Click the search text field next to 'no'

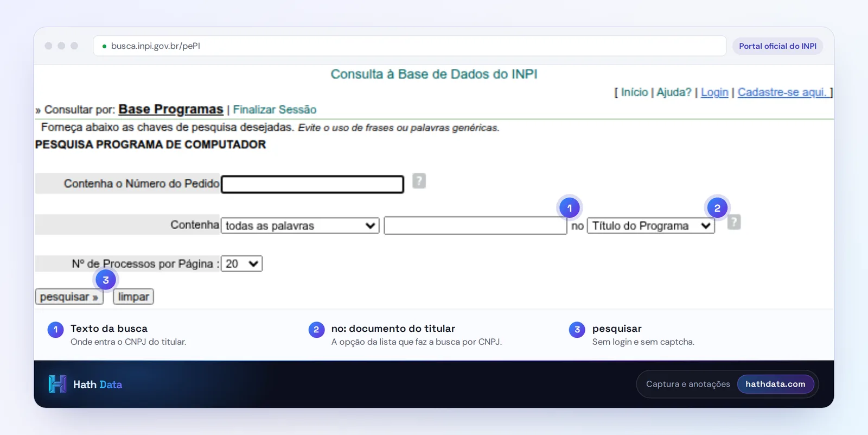[x=475, y=225]
